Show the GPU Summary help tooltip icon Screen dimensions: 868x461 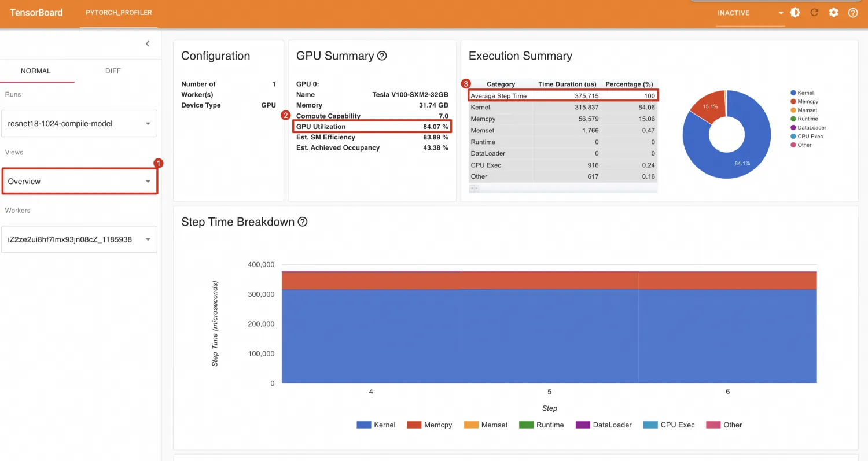pos(382,56)
